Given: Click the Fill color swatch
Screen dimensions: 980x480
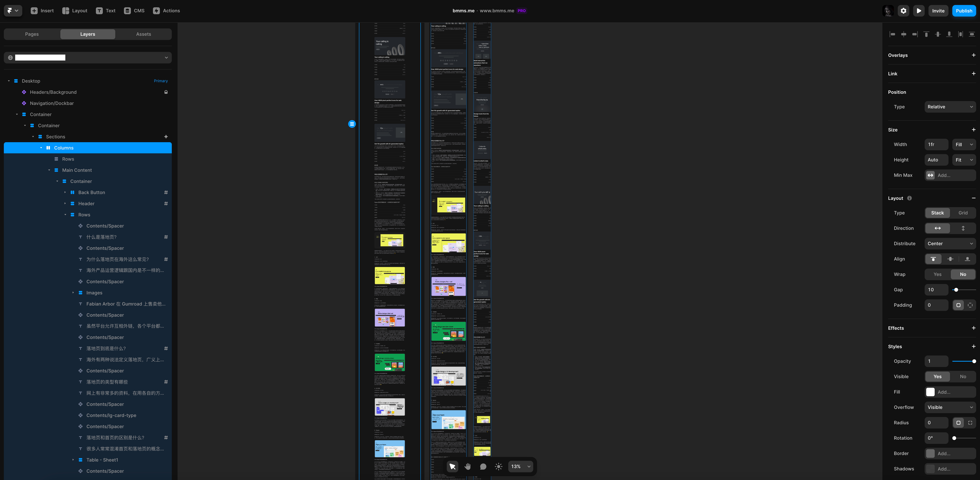Looking at the screenshot, I should coord(930,392).
